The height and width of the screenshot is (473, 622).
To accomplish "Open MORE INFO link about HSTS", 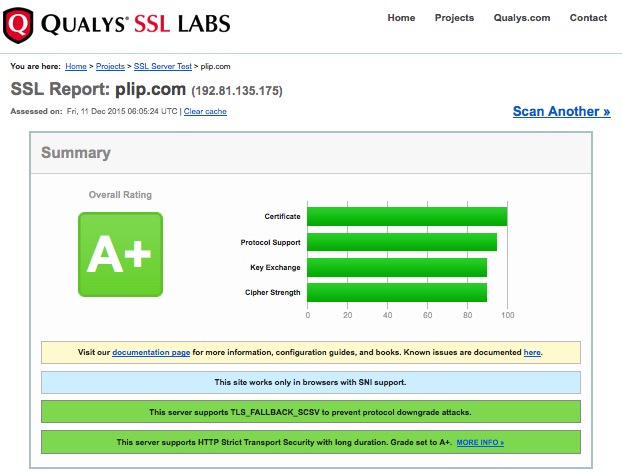I will coord(480,442).
